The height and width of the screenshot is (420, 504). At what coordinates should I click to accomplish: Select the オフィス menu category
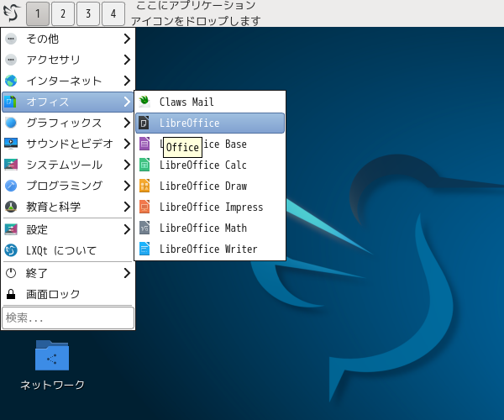pyautogui.click(x=68, y=102)
